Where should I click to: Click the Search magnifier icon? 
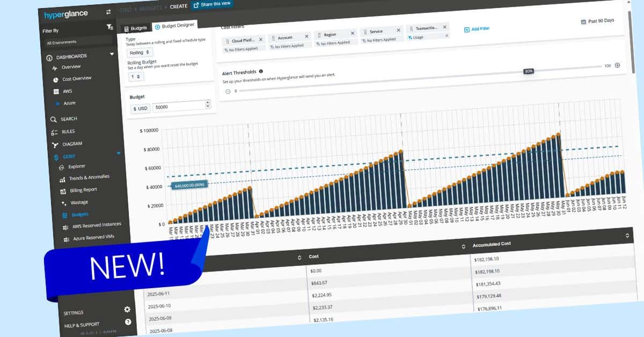[53, 118]
